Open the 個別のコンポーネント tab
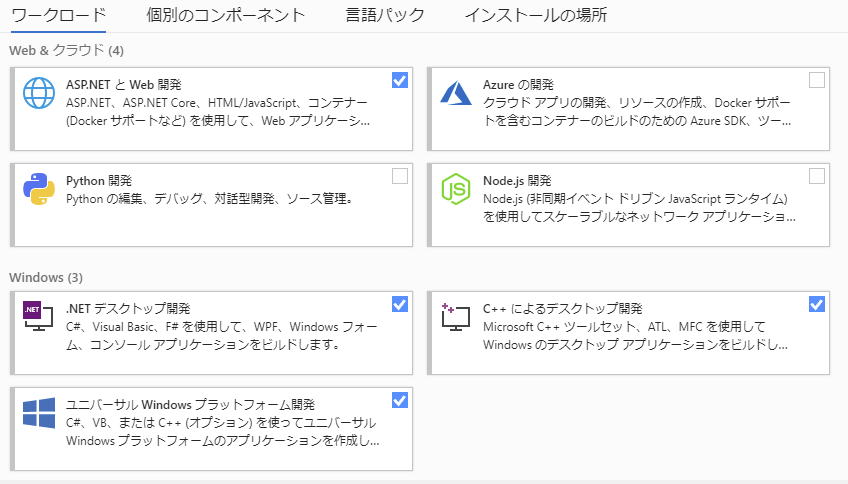The width and height of the screenshot is (848, 484). (x=226, y=15)
